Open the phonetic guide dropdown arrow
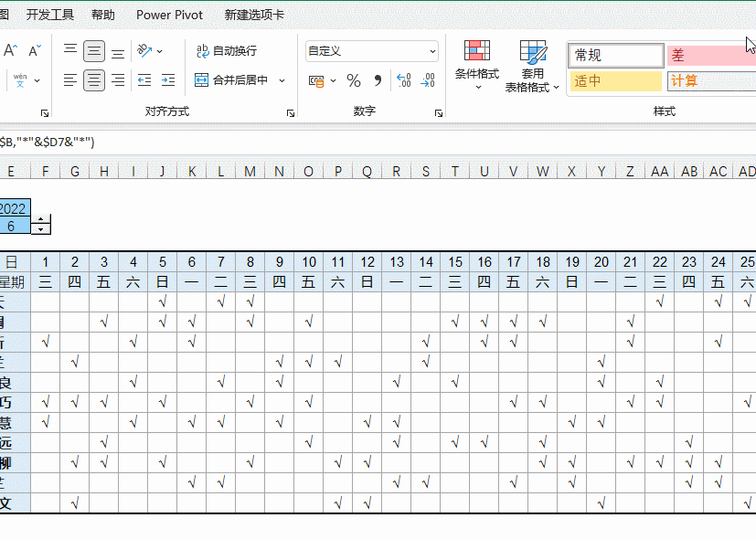The width and height of the screenshot is (756, 539). point(37,80)
